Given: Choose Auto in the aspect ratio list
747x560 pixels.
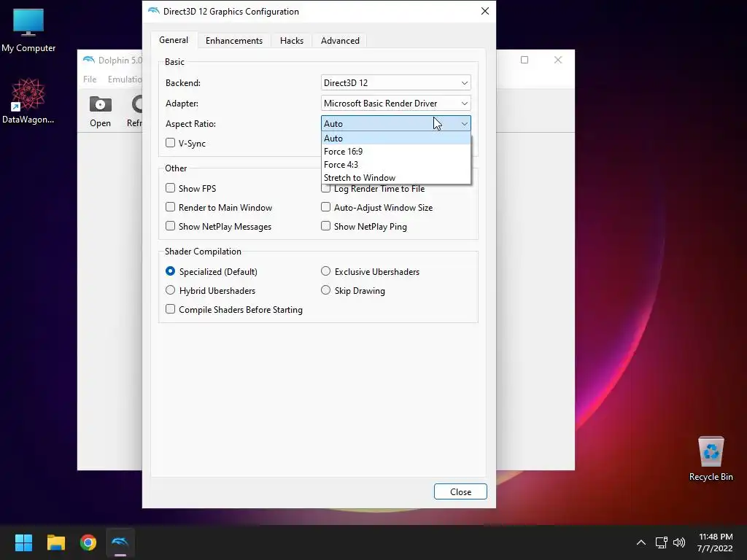Looking at the screenshot, I should [x=396, y=138].
